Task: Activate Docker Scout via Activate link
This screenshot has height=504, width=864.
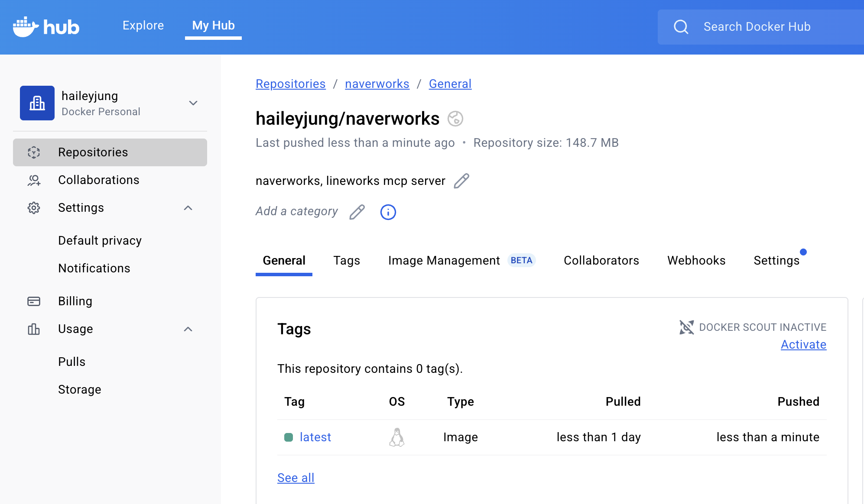Action: click(803, 345)
